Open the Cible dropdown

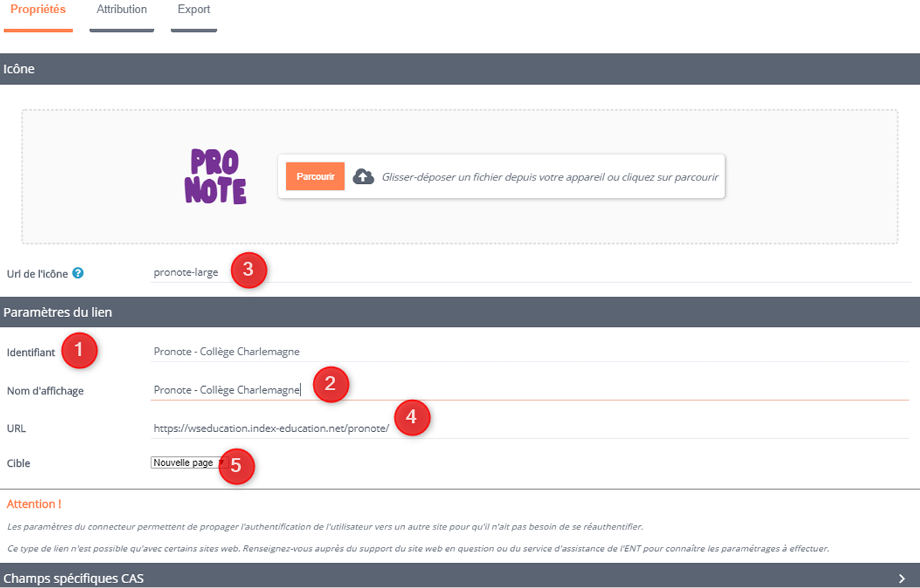(188, 463)
